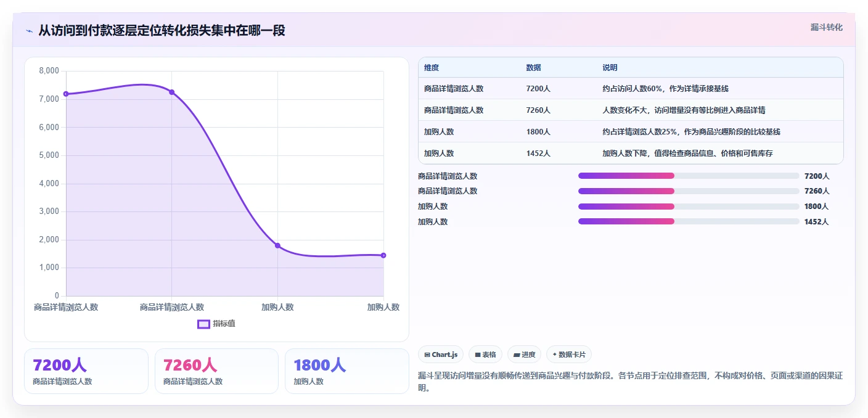Click the 说明 table column header
868x418 pixels.
tap(610, 68)
